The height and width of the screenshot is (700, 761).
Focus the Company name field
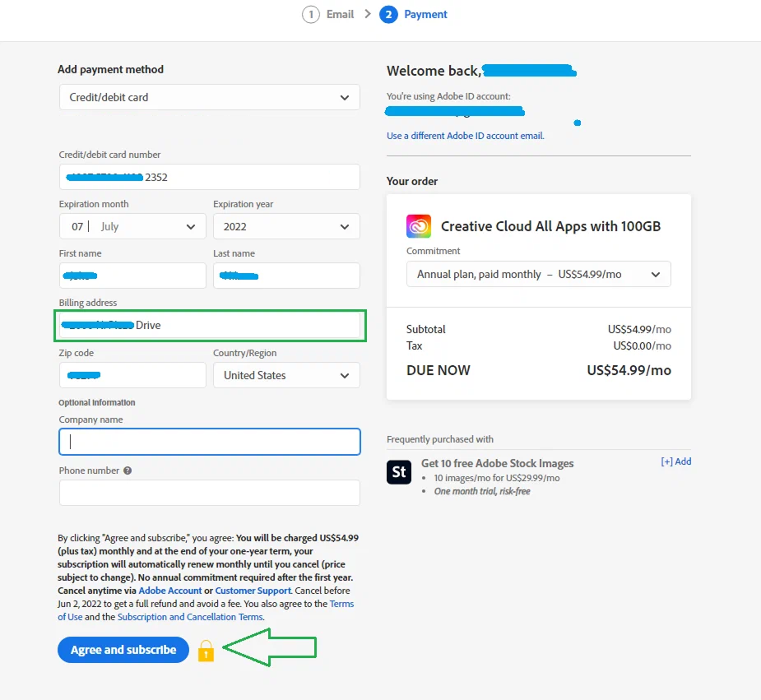point(210,442)
